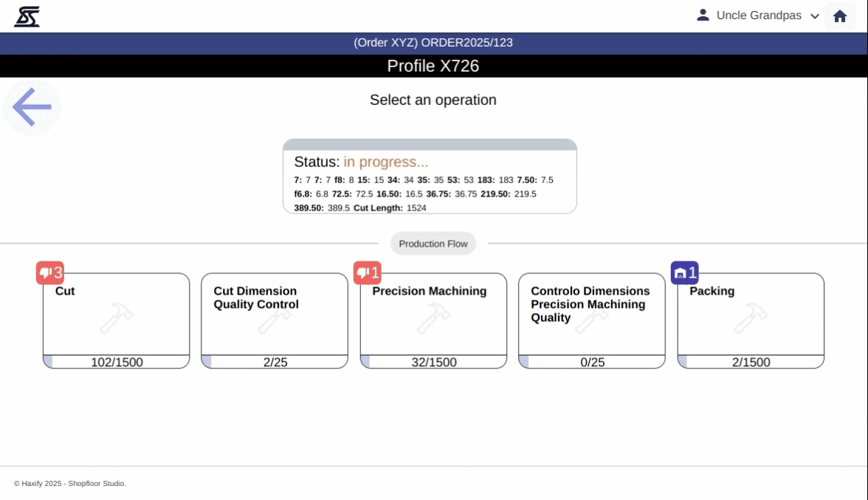Image resolution: width=868 pixels, height=500 pixels.
Task: Select the Cut operation title
Action: tap(65, 291)
